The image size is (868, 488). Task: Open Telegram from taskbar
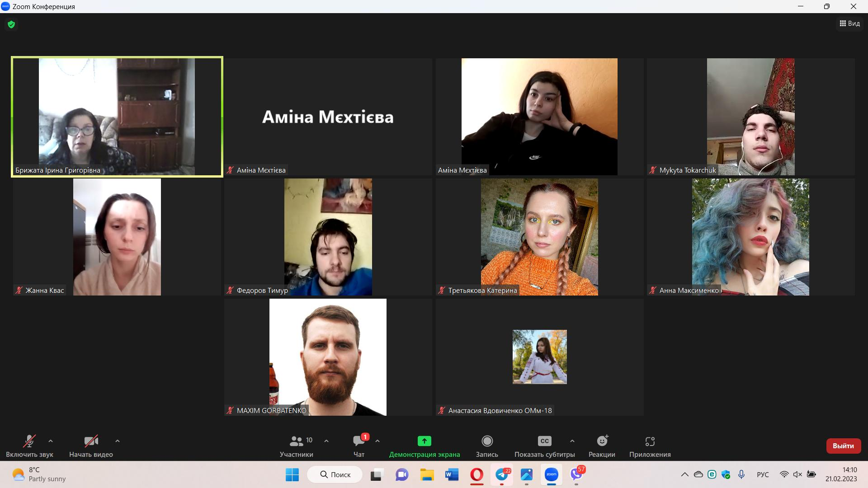[502, 474]
